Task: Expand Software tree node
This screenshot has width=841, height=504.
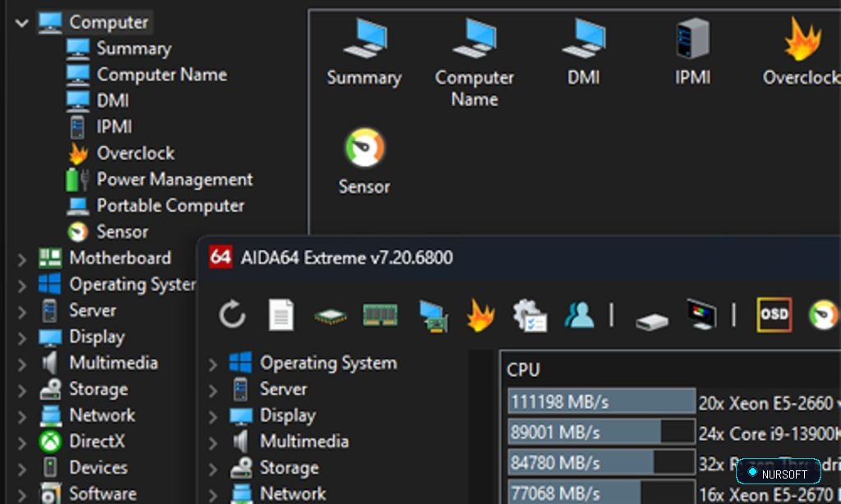Action: pos(21,495)
